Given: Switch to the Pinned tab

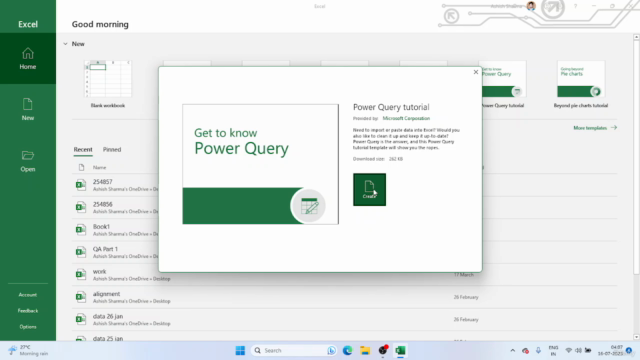Looking at the screenshot, I should (112, 149).
